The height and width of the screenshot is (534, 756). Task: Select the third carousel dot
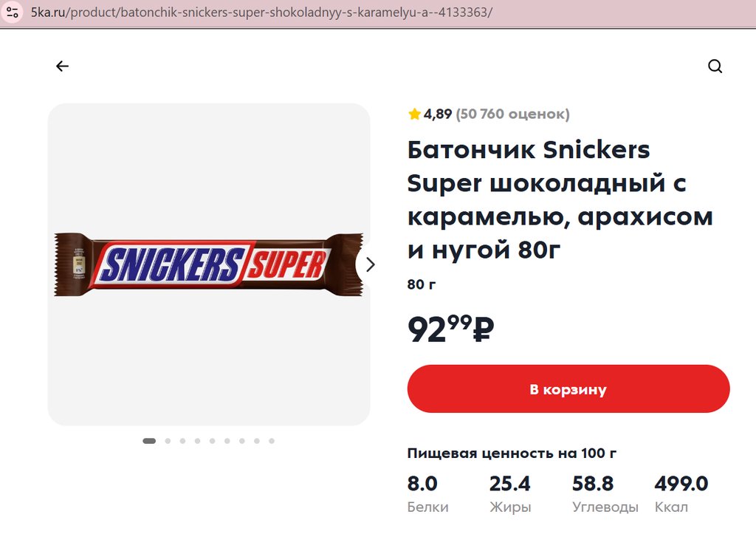pos(182,441)
